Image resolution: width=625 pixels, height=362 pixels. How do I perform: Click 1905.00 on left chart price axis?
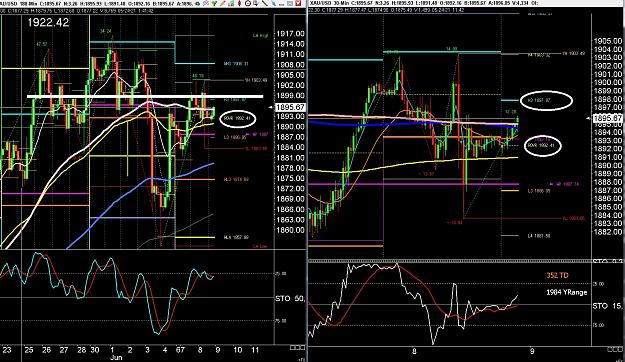tap(291, 75)
